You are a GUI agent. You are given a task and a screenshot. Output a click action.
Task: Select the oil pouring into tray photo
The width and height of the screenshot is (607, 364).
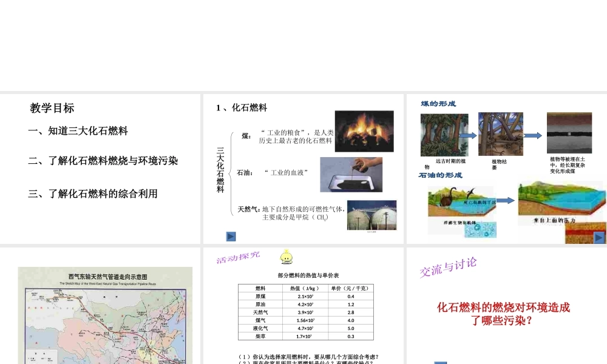351,175
